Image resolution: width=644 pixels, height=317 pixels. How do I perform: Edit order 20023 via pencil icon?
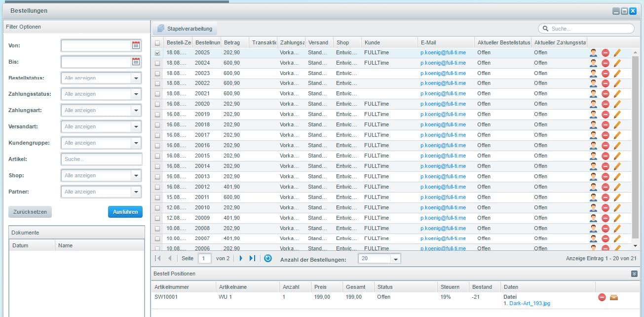(617, 74)
